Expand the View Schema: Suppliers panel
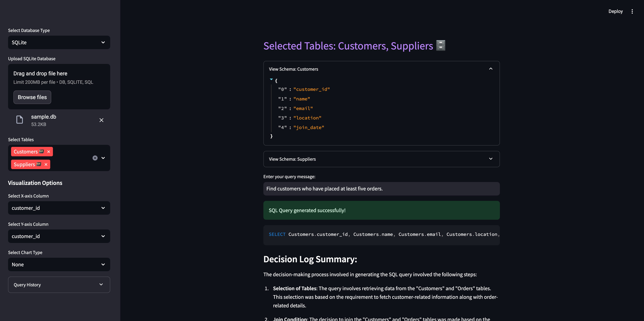 pos(381,159)
